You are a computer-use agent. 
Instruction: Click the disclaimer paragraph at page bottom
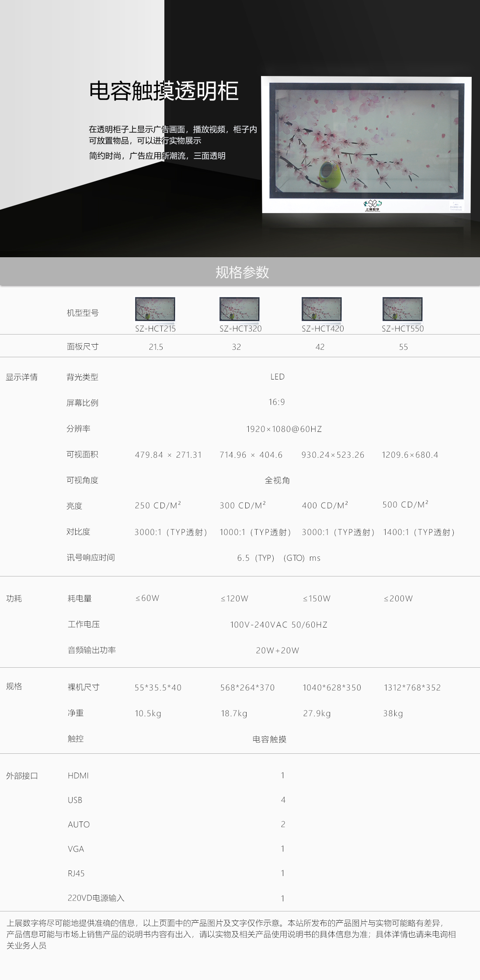tap(232, 934)
